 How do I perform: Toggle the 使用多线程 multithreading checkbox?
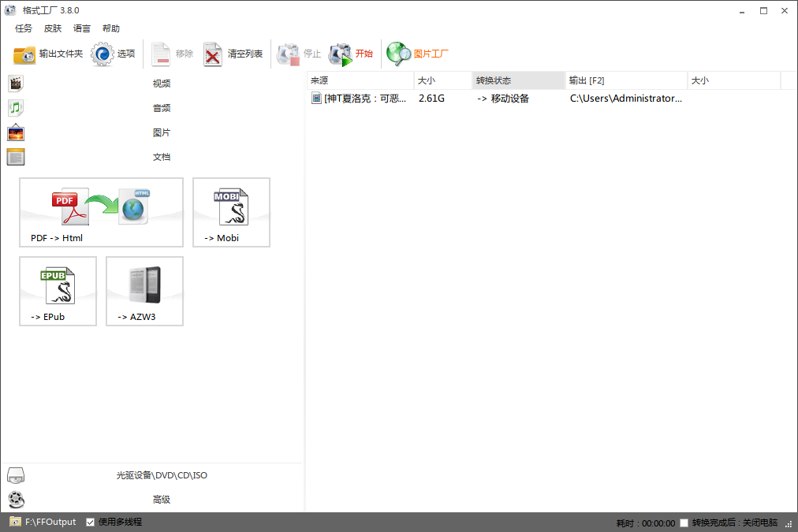coord(90,523)
